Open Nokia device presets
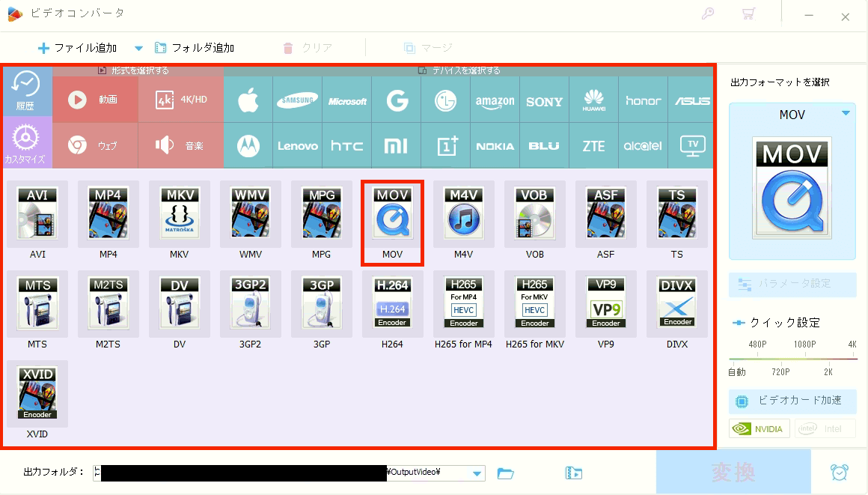Screen dimensions: 868x495 [x=495, y=146]
